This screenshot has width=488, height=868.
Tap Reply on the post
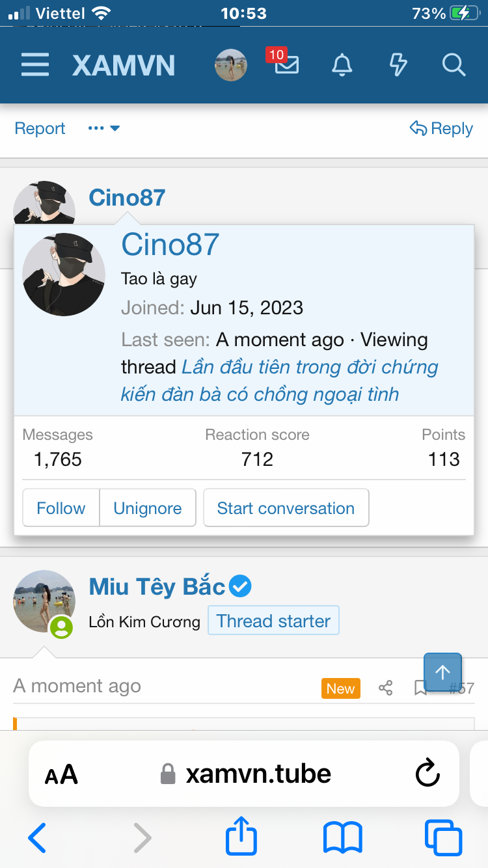click(x=441, y=129)
